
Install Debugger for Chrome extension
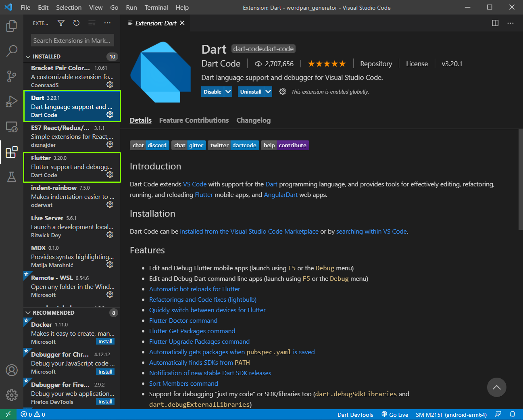click(x=105, y=372)
